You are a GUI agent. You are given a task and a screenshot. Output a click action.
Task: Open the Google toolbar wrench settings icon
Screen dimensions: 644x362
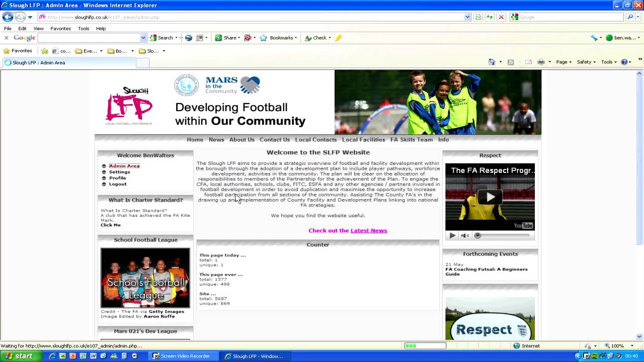coord(594,38)
